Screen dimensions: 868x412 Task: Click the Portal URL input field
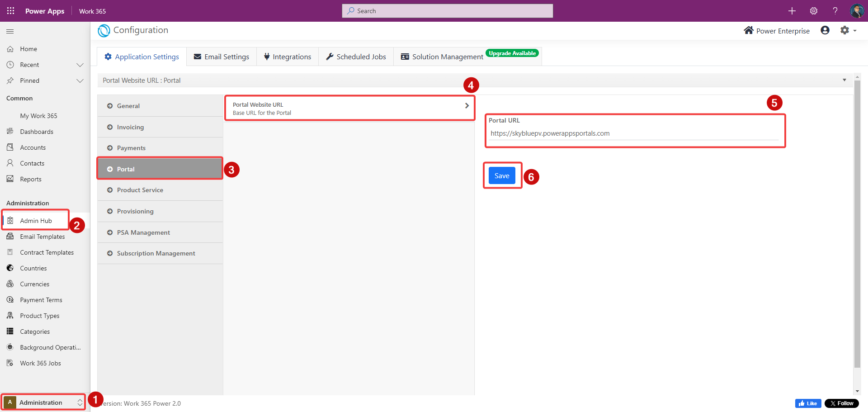(x=634, y=133)
